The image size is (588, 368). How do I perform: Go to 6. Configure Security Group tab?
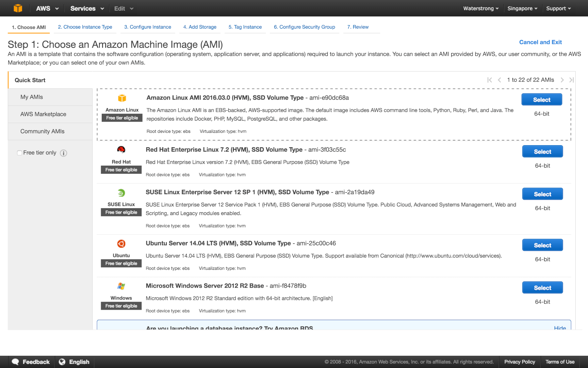[x=305, y=27]
